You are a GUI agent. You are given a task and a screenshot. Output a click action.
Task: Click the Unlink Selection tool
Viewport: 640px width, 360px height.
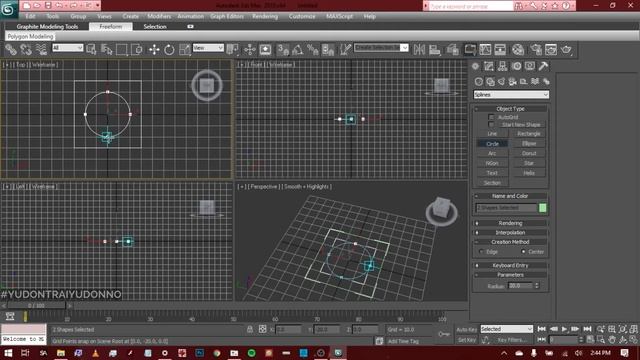click(x=26, y=50)
